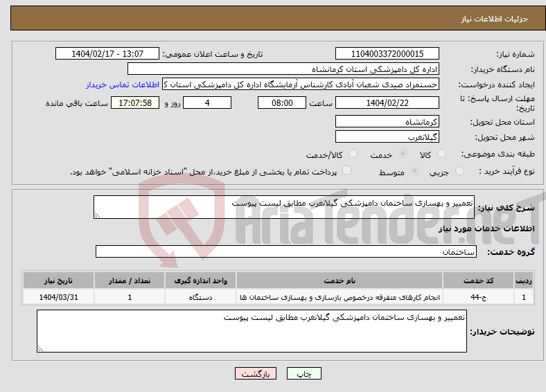546x392 pixels.
Task: Click the واحد اندازه گیری column header
Action: pyautogui.click(x=200, y=280)
